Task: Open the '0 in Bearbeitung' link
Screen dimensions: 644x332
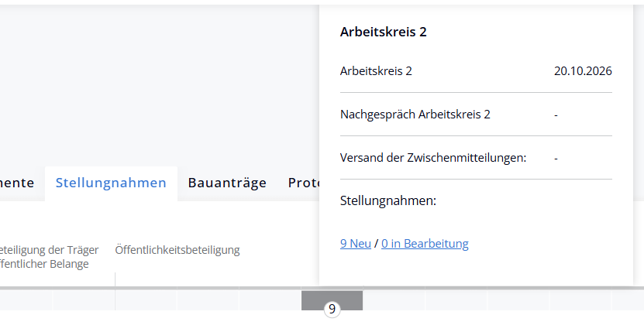Action: 425,244
